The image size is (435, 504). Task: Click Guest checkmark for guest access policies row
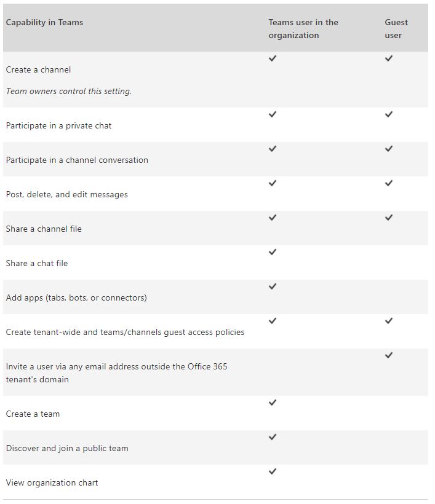click(x=388, y=321)
